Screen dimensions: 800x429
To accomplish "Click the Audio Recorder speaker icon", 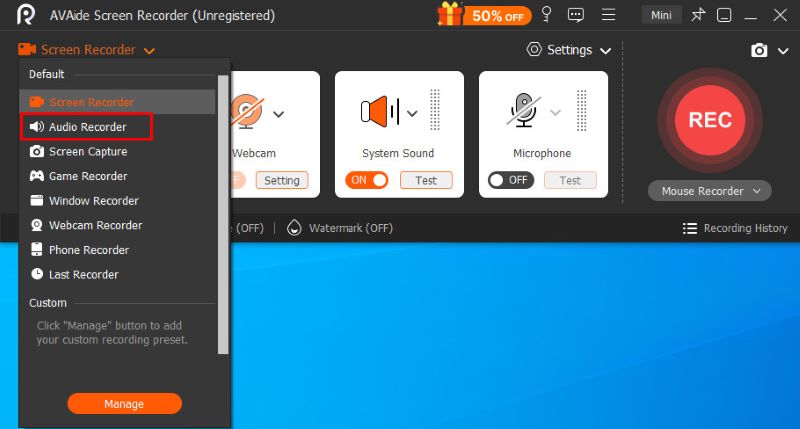I will (37, 127).
